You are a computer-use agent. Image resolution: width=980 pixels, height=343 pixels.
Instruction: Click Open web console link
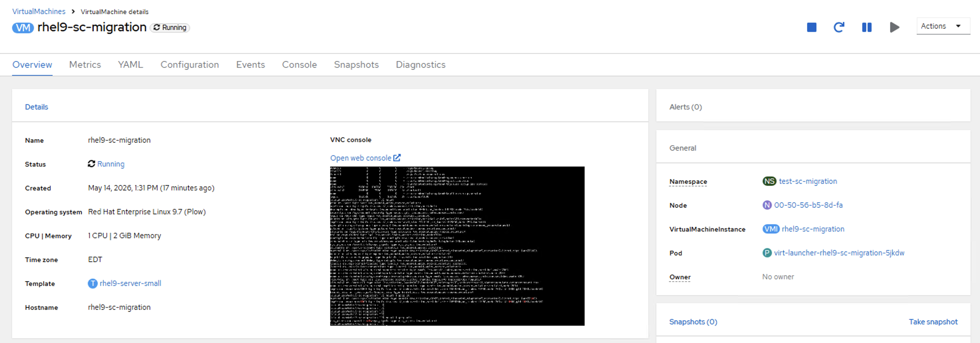(361, 158)
